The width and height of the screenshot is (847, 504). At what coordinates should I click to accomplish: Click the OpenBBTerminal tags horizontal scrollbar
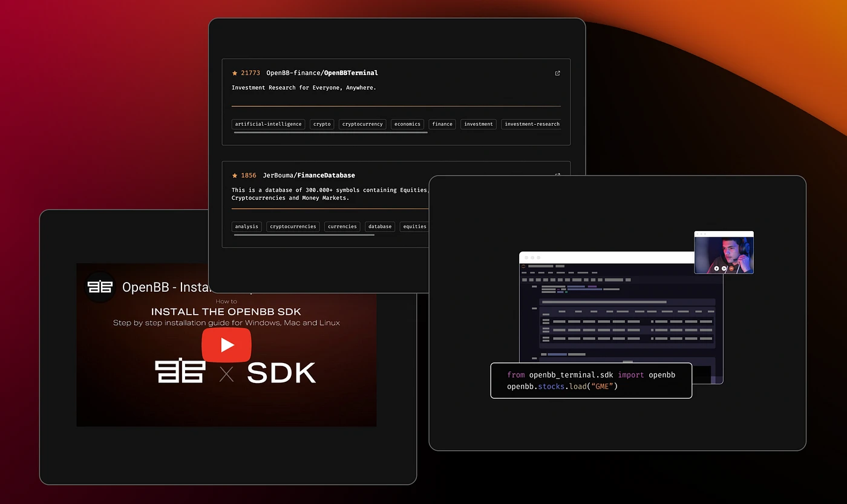[x=330, y=133]
